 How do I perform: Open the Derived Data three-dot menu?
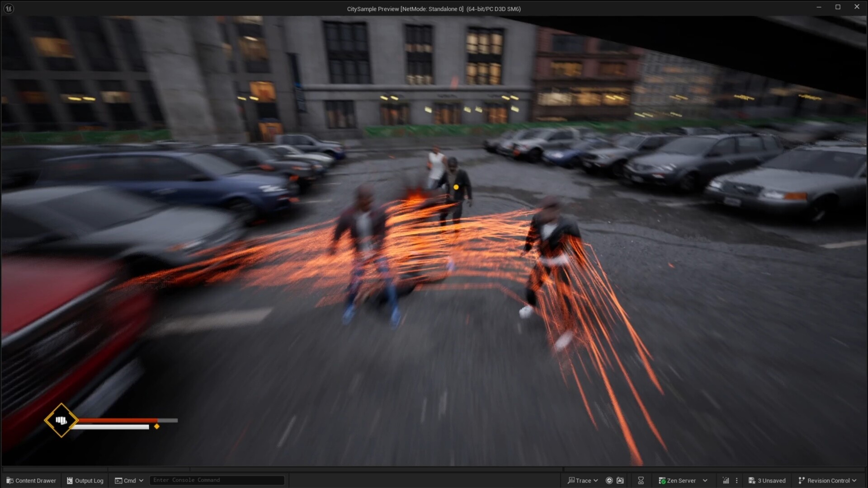tap(736, 480)
